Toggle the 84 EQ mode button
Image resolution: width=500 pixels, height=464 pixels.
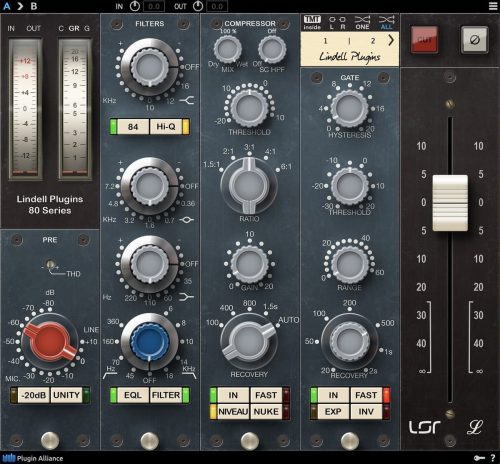click(x=133, y=127)
